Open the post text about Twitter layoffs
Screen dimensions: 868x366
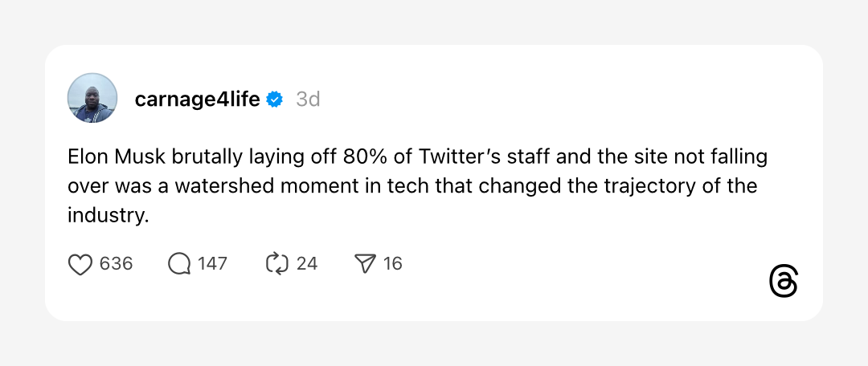417,186
